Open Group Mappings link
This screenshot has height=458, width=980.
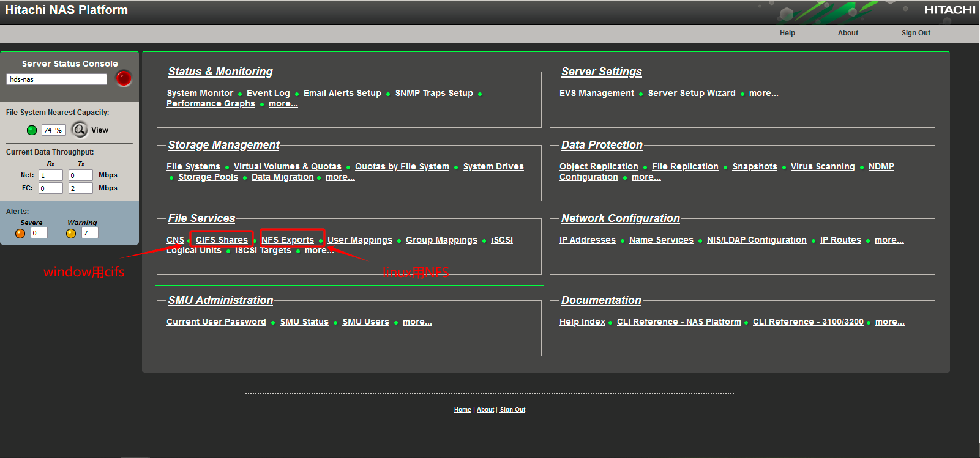point(441,240)
